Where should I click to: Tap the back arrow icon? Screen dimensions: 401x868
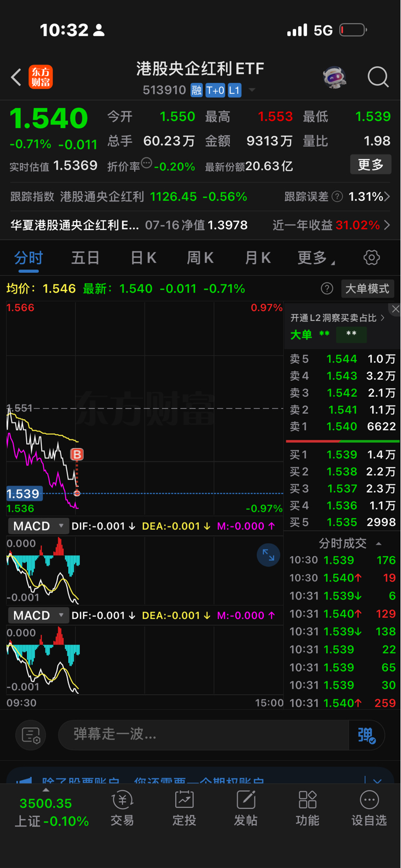(x=16, y=77)
